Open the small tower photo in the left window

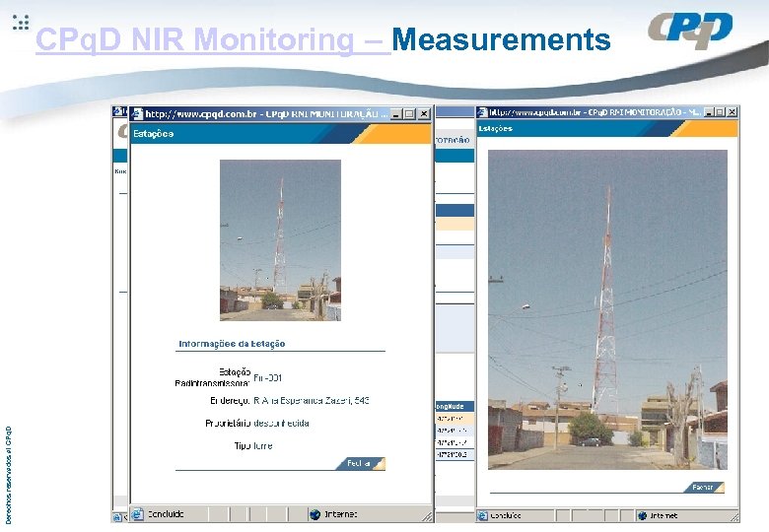tap(280, 240)
